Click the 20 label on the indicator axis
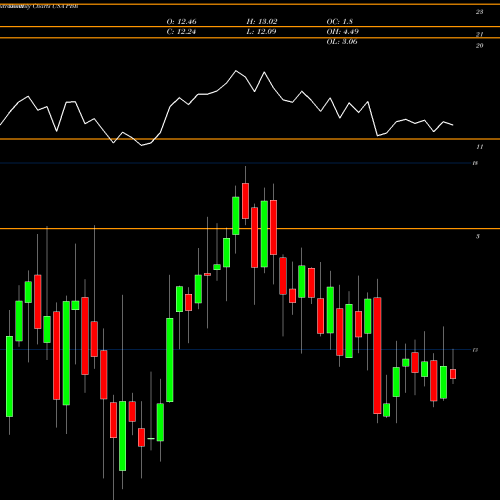Viewport: 500px width, 500px height. (479, 46)
